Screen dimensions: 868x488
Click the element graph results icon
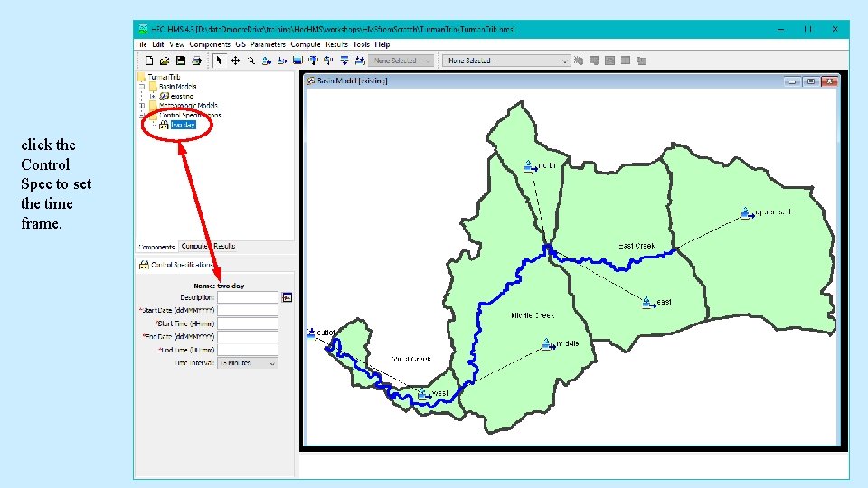pyautogui.click(x=609, y=61)
